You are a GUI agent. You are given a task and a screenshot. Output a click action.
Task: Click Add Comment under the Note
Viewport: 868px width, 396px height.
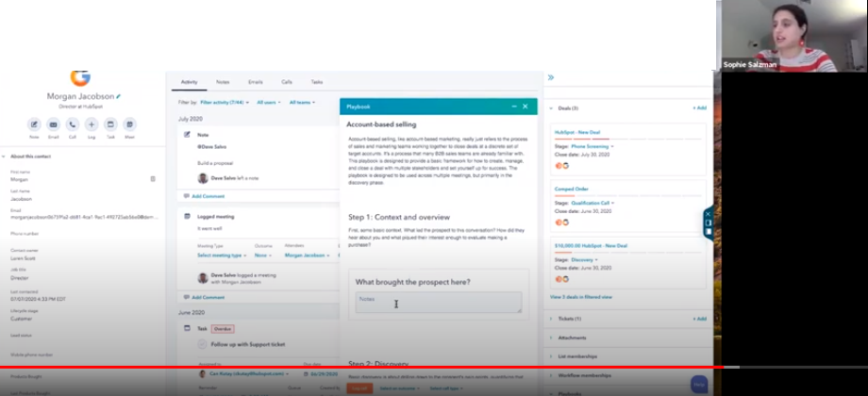(x=209, y=196)
